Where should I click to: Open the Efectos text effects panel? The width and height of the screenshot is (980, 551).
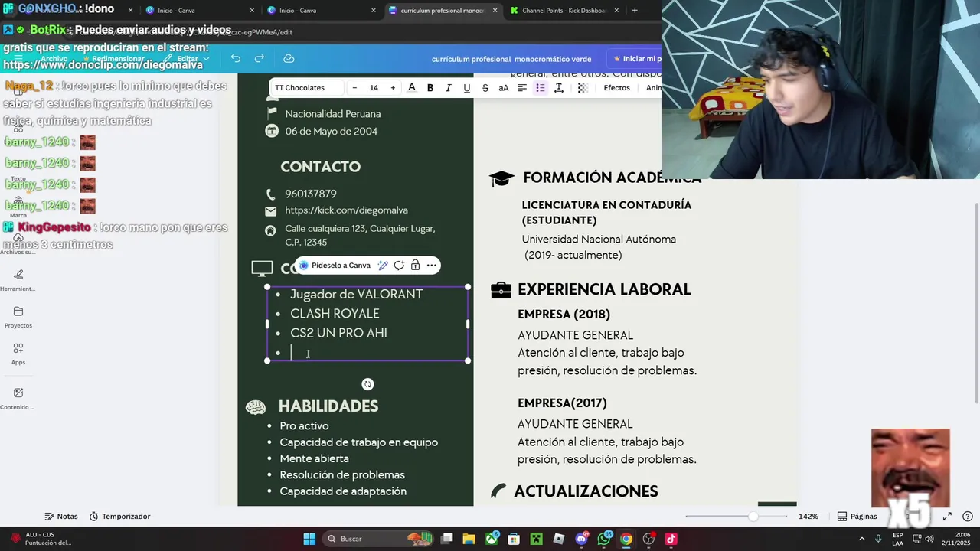616,88
